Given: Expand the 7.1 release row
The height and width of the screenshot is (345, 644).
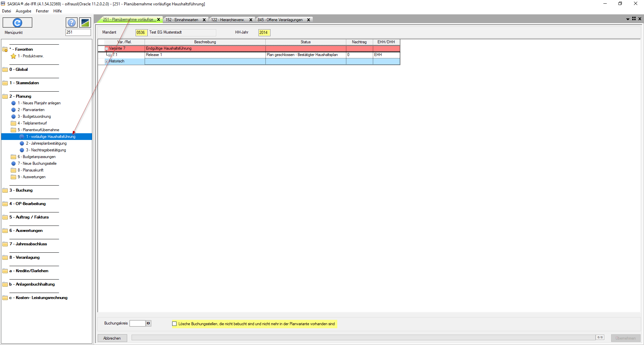Looking at the screenshot, I should (x=110, y=55).
